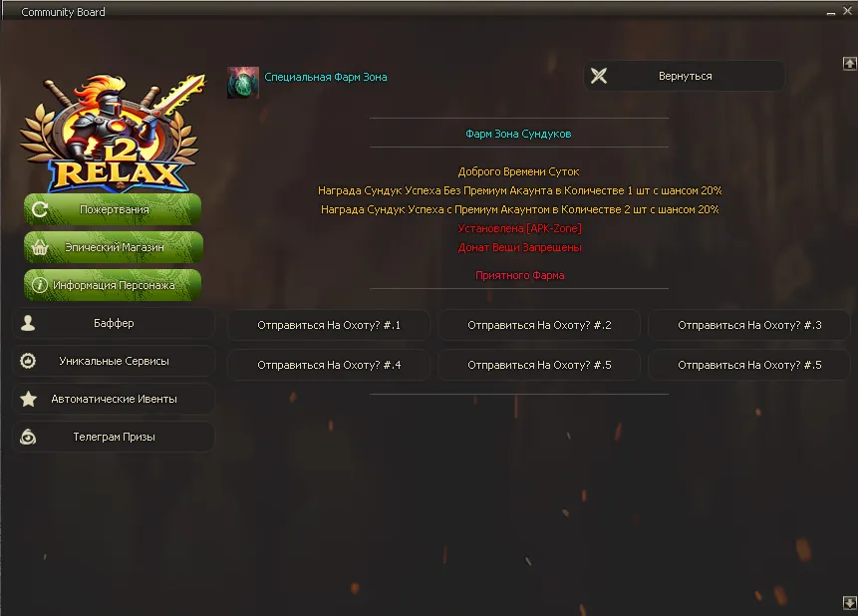
Task: Go back with the Вернуться button
Action: point(684,76)
